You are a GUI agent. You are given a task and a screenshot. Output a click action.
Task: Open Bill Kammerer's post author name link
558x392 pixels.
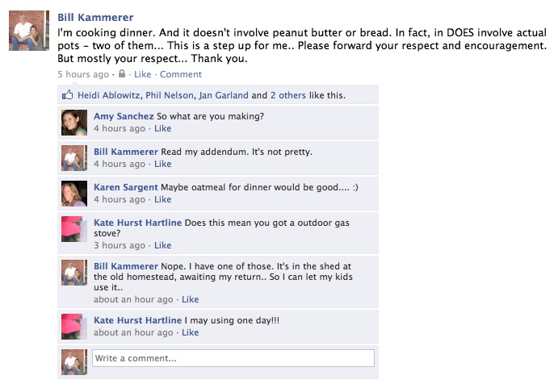point(96,17)
